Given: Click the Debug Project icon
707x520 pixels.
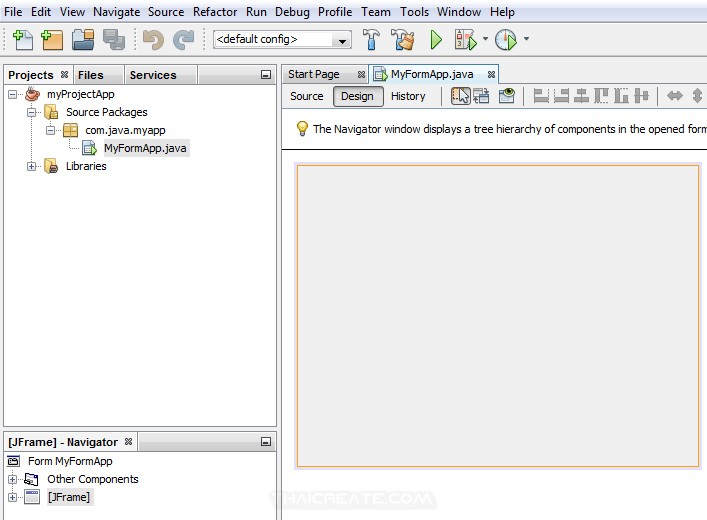Looking at the screenshot, I should click(465, 40).
